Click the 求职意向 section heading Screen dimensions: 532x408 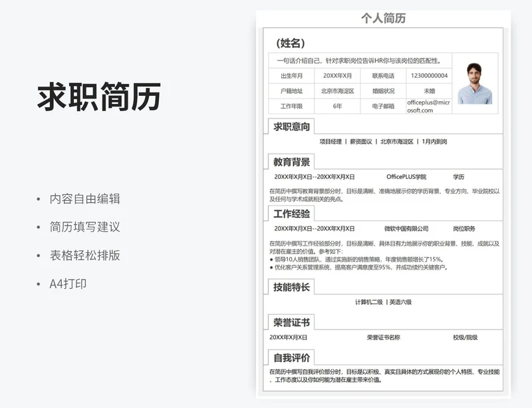[291, 126]
